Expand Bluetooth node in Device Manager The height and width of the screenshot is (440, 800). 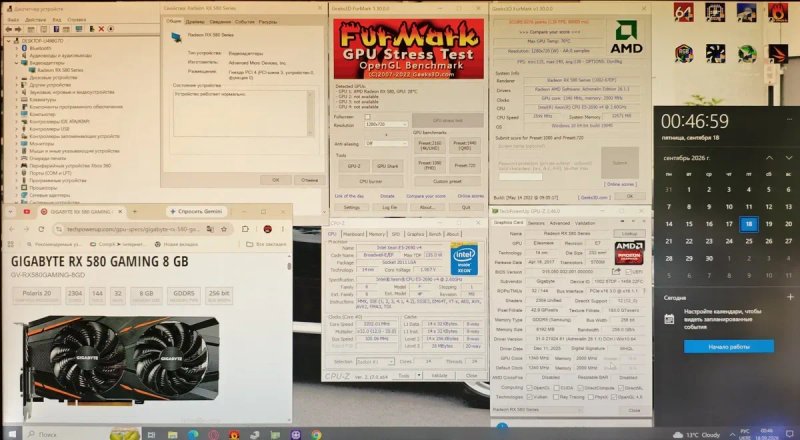coord(17,48)
